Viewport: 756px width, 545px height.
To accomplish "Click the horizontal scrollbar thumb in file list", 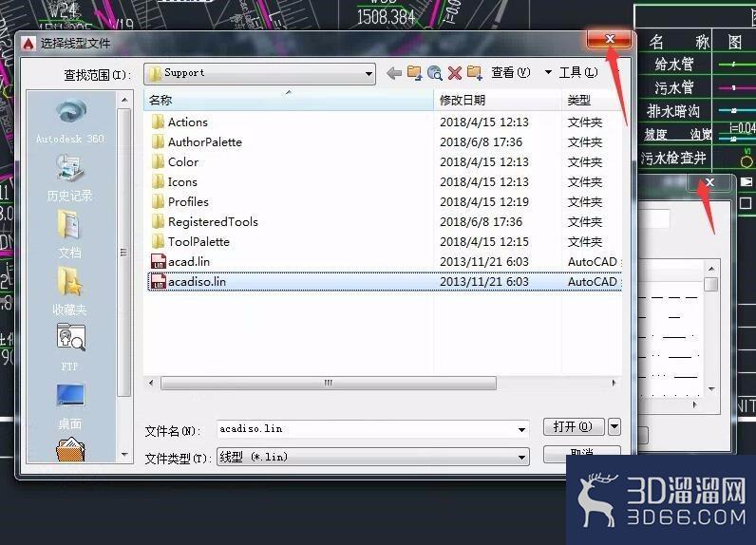I will (329, 383).
